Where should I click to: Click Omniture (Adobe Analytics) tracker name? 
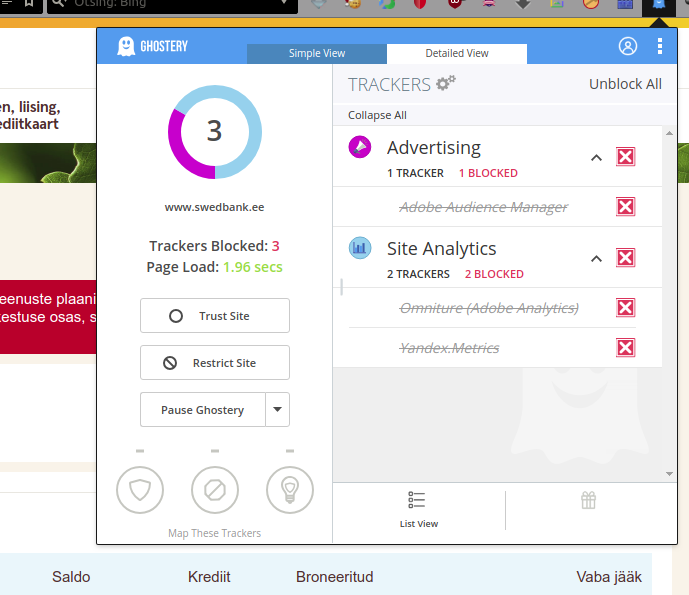click(x=489, y=308)
